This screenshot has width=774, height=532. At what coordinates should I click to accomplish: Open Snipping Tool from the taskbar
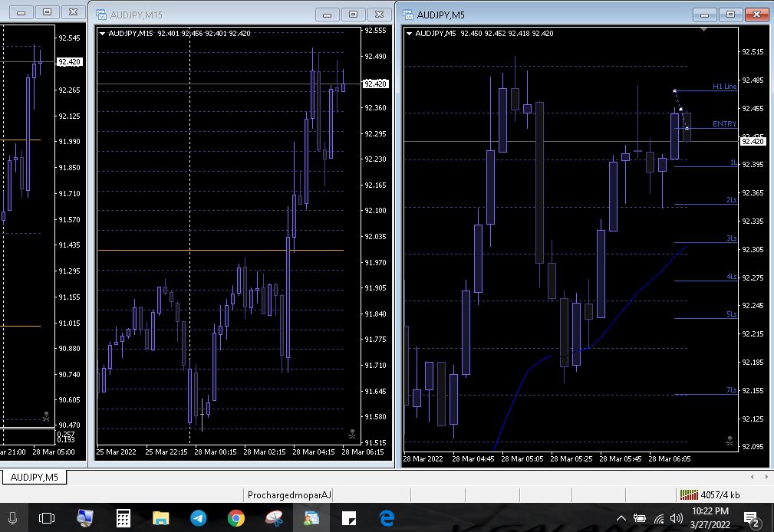pyautogui.click(x=274, y=518)
